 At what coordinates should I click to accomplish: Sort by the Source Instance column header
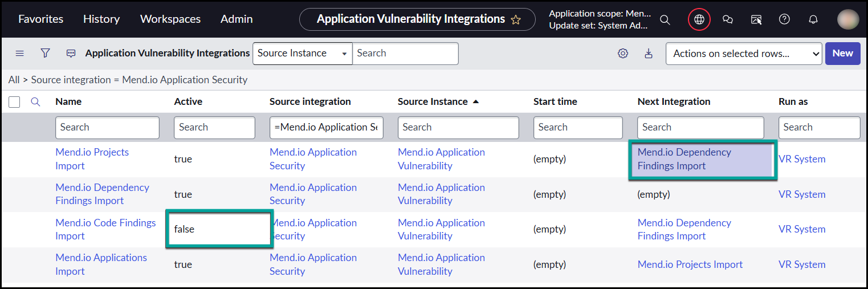point(432,101)
